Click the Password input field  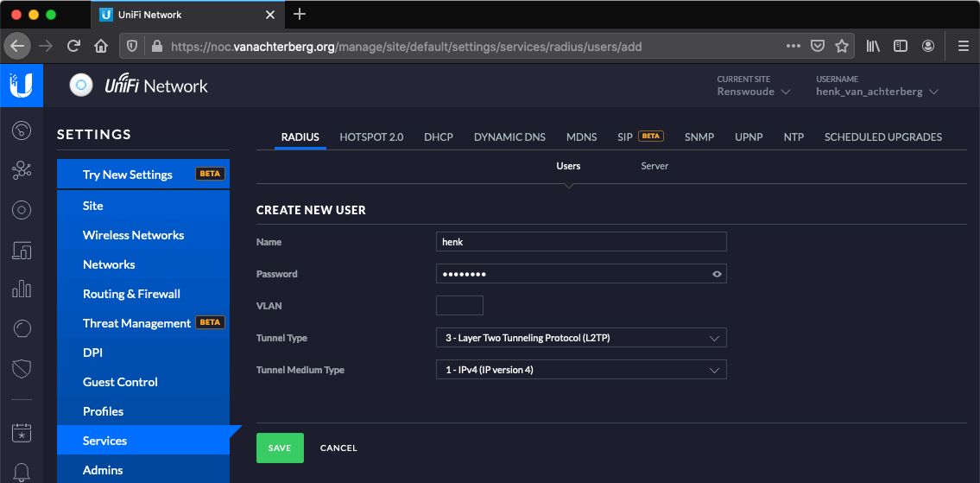pyautogui.click(x=581, y=274)
